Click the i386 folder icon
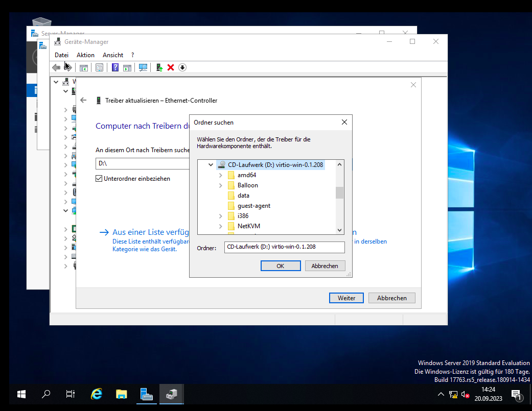 pos(231,216)
